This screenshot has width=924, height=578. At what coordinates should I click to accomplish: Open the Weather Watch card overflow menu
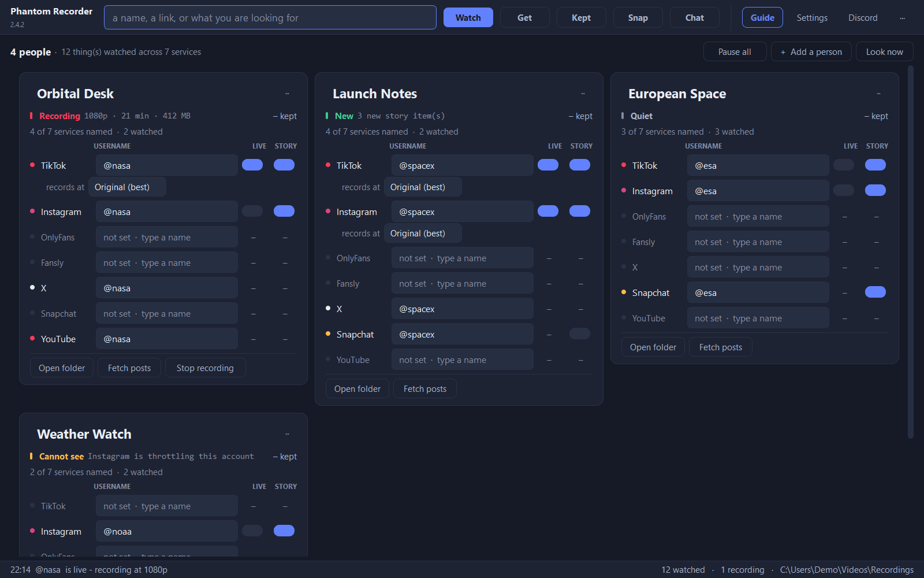(287, 434)
